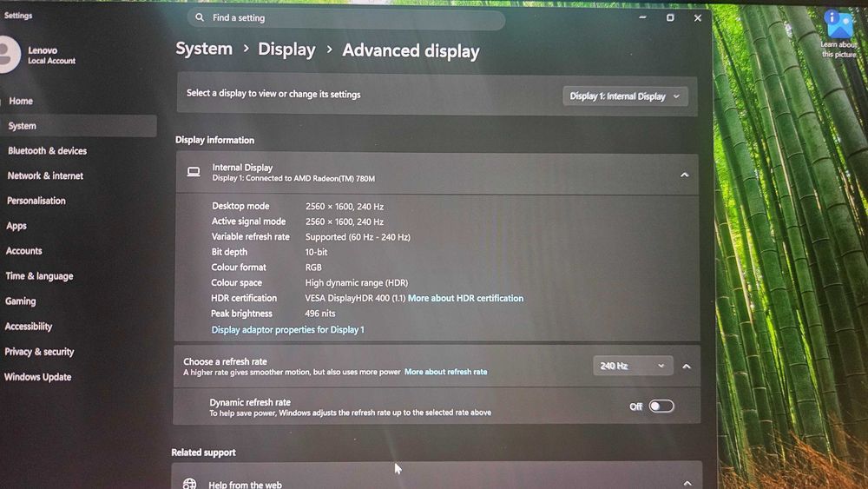
Task: Close the Settings window
Action: [698, 18]
